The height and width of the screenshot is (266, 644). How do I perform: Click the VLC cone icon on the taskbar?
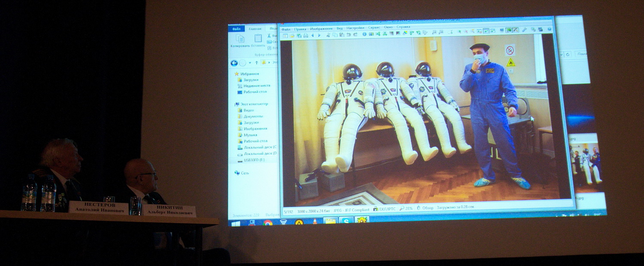[315, 222]
